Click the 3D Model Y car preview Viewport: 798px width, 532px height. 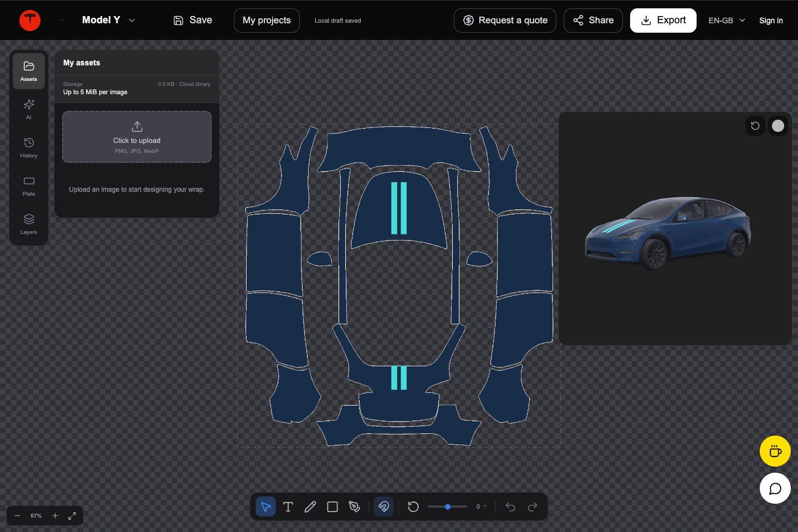point(668,233)
